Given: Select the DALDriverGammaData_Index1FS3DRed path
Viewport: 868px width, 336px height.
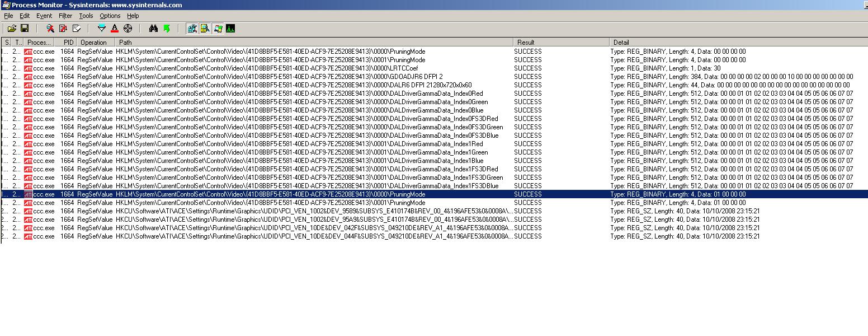Looking at the screenshot, I should coord(307,169).
